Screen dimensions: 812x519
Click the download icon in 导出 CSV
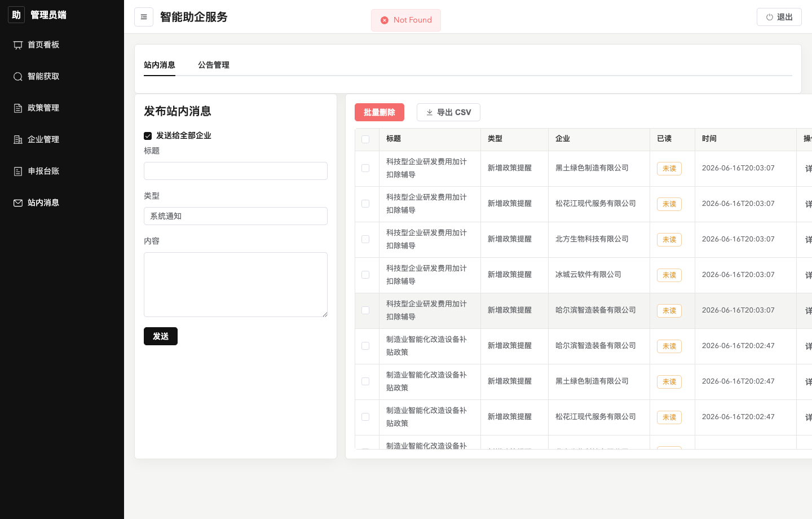(430, 112)
